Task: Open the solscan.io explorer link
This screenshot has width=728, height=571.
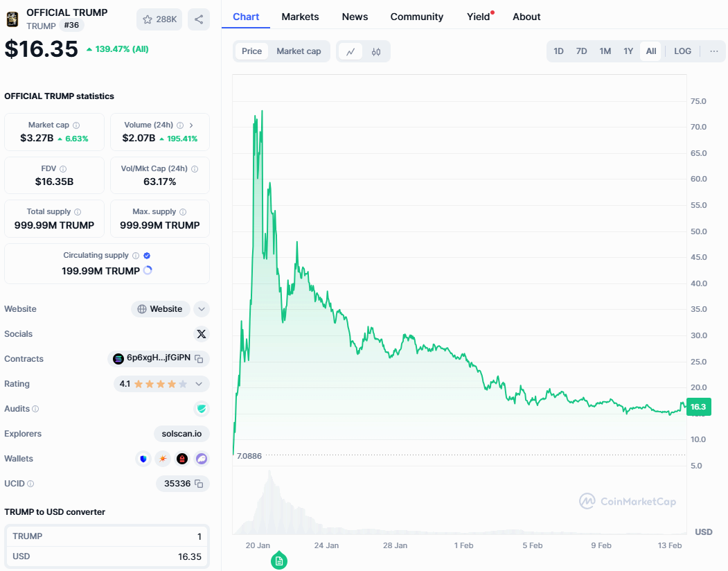Action: [x=181, y=434]
